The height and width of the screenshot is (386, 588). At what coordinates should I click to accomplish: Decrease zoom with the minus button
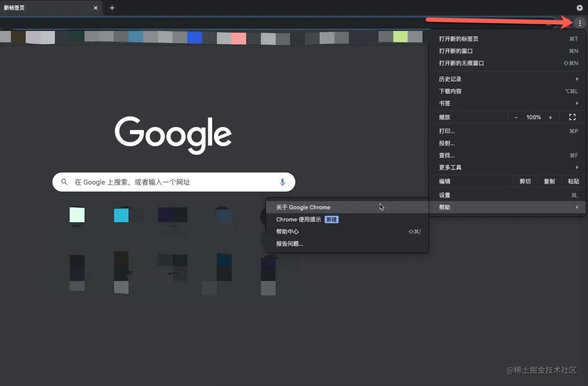click(516, 117)
